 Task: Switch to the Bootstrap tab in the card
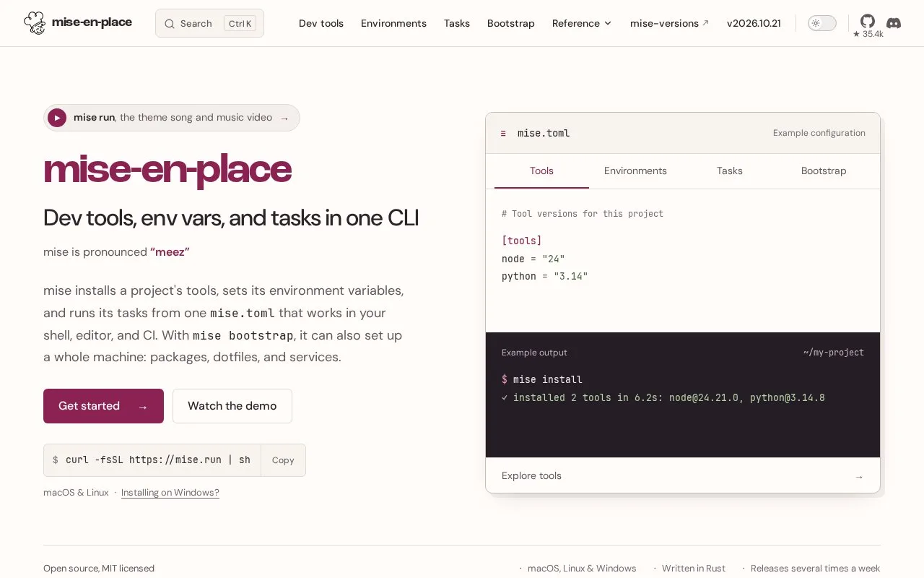click(x=824, y=171)
